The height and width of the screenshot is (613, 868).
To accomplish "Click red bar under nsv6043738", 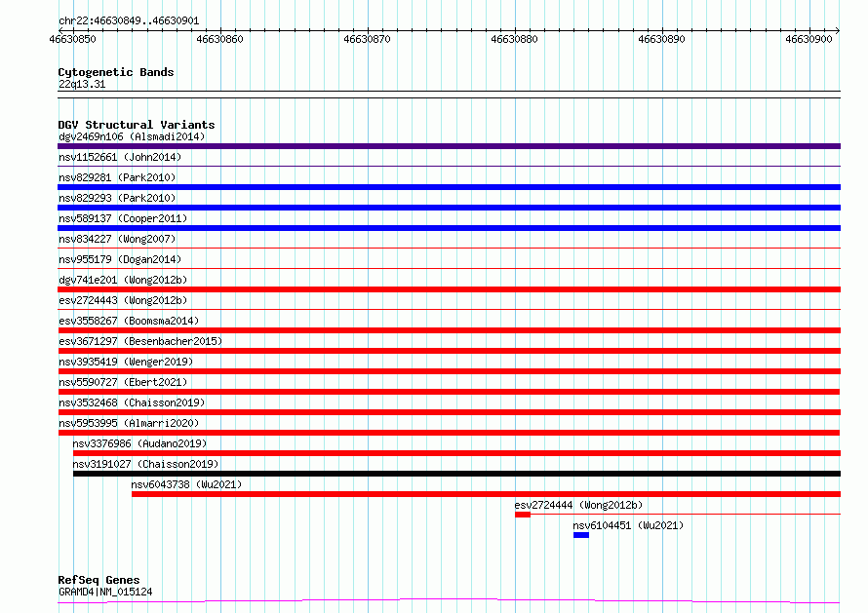I will [x=486, y=494].
